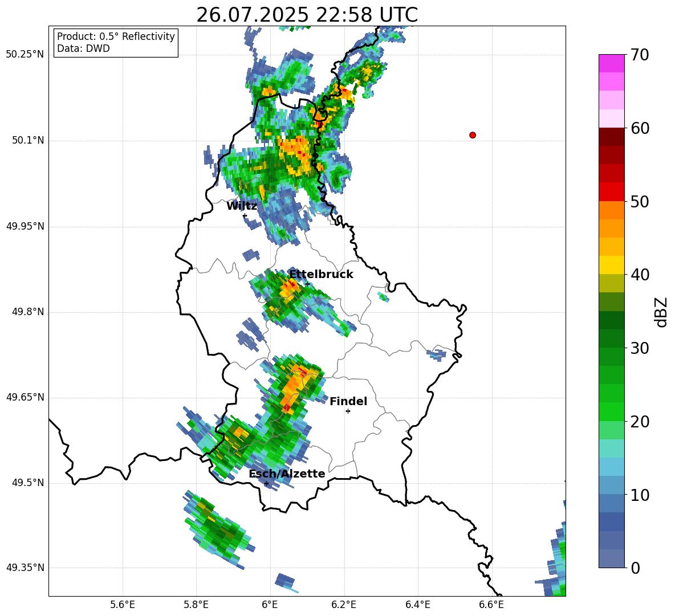Click the 'Product: 0.5° Reflectivity' label
Viewport: 675px width, 616px height.
click(x=116, y=36)
